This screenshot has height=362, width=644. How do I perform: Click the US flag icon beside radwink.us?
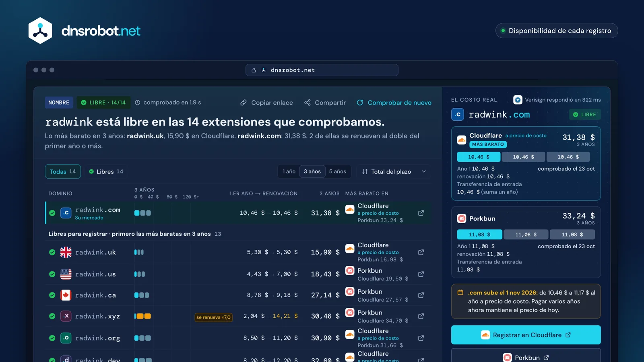[x=66, y=274]
